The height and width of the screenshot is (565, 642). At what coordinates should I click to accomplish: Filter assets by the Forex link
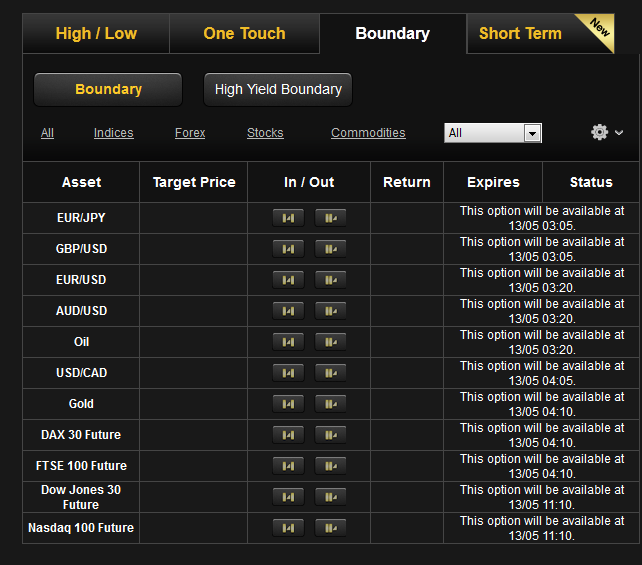(190, 133)
